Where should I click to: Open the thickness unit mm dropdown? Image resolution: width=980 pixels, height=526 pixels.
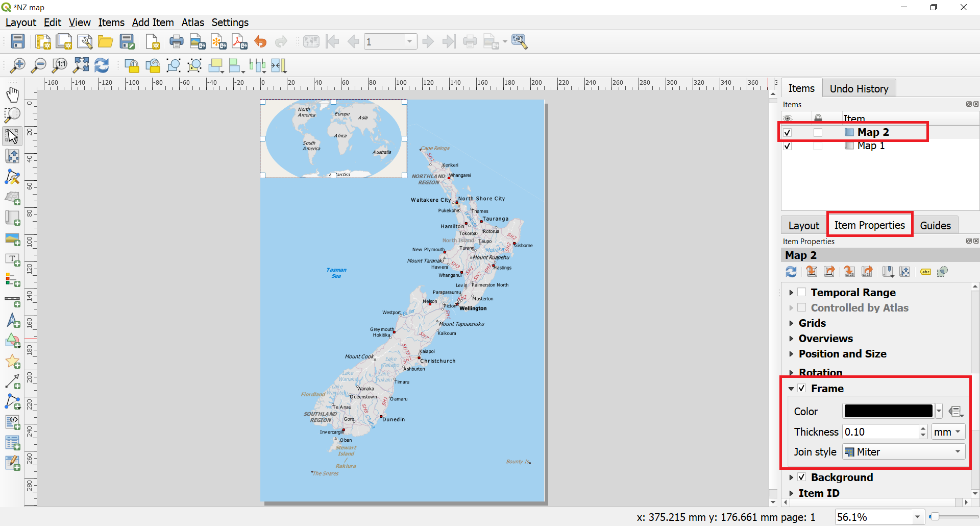(948, 432)
